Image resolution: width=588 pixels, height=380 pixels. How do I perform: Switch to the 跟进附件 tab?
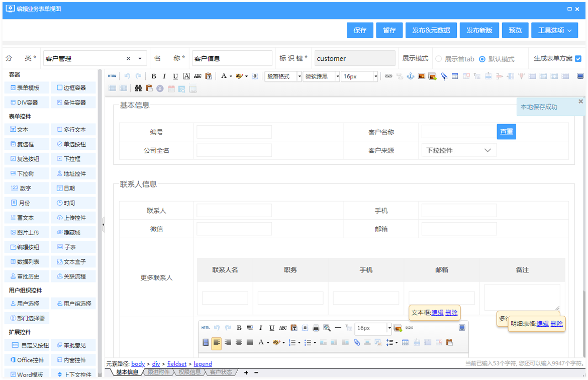[159, 372]
